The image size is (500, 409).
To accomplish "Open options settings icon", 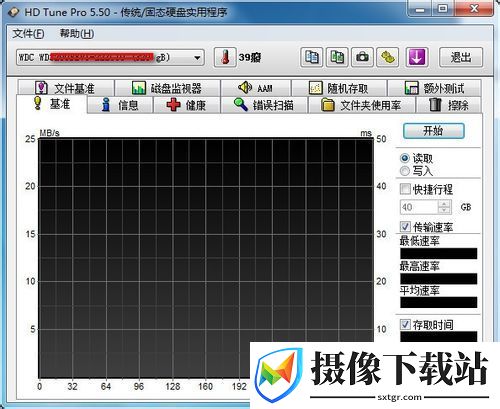I will coord(388,57).
